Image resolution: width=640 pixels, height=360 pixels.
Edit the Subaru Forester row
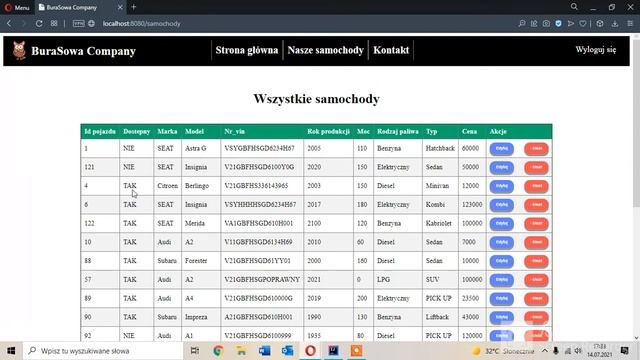pyautogui.click(x=502, y=261)
